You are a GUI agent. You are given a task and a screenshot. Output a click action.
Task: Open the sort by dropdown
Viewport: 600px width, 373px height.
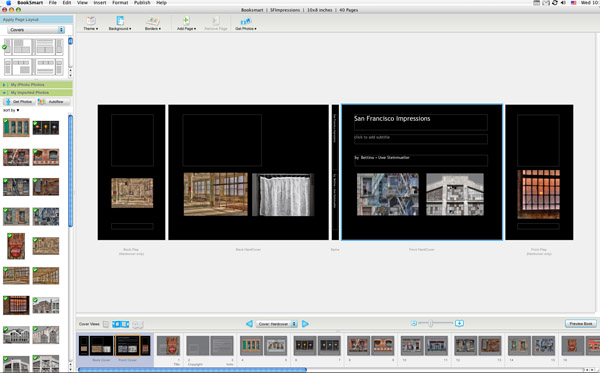click(11, 110)
